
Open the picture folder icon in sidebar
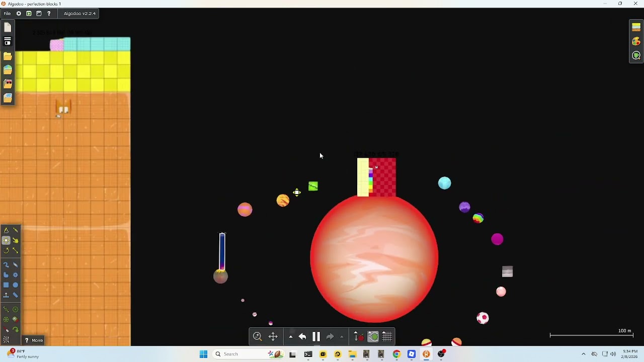tap(8, 98)
